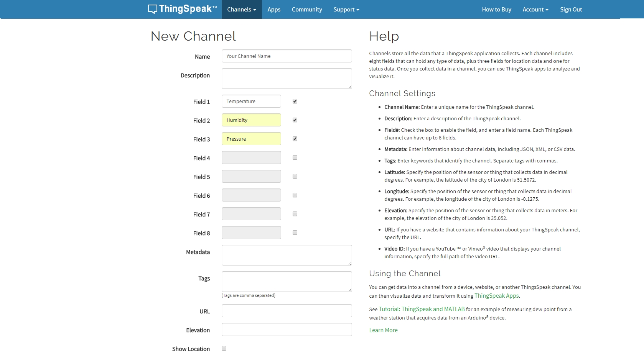Click the Channel Settings heading
The height and width of the screenshot is (354, 644).
point(402,93)
